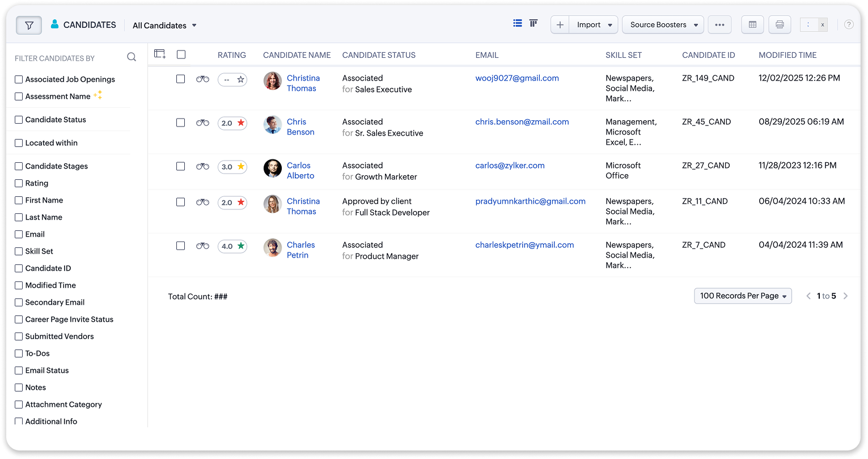
Task: Tick the checkbox for Chris Benson's row
Action: [181, 123]
